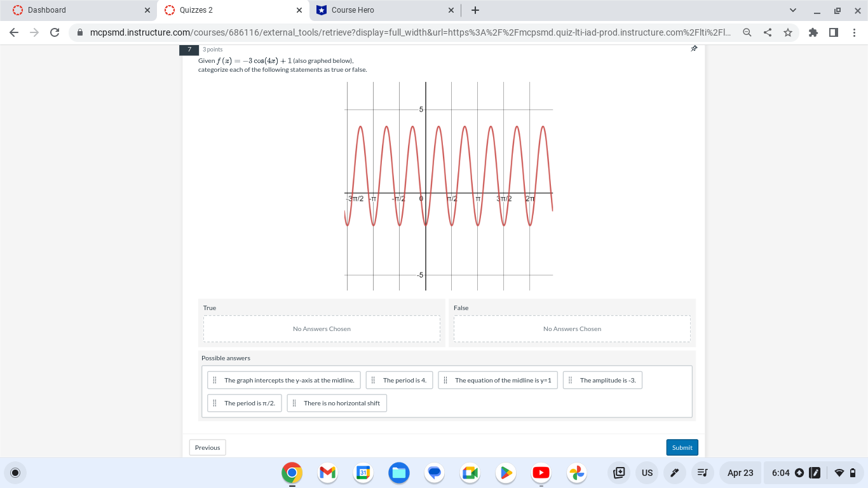Launch Google Meet from the shelf

coord(470,473)
